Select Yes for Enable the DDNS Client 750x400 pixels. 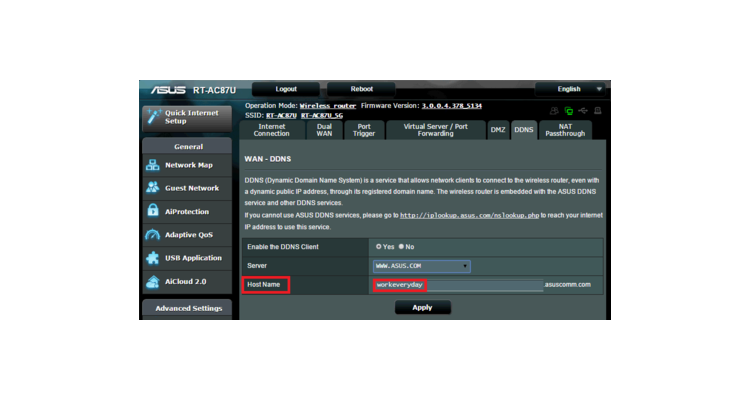[x=378, y=246]
